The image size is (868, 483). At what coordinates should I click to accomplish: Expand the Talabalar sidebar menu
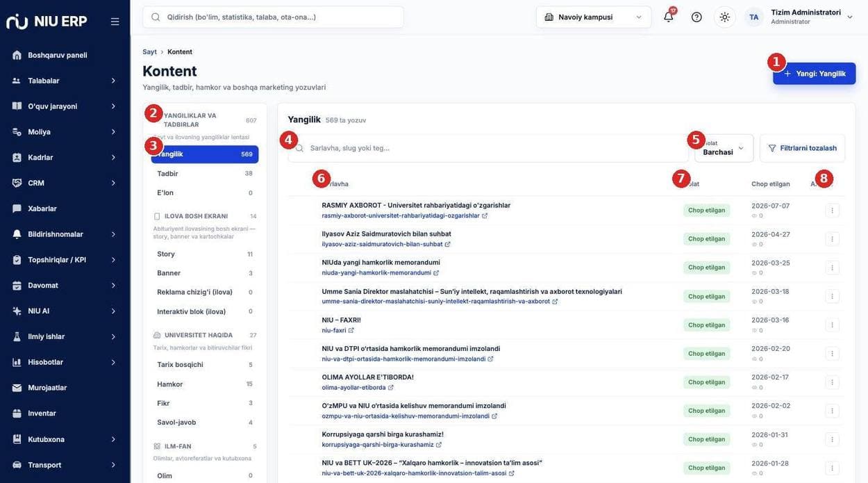[x=65, y=81]
